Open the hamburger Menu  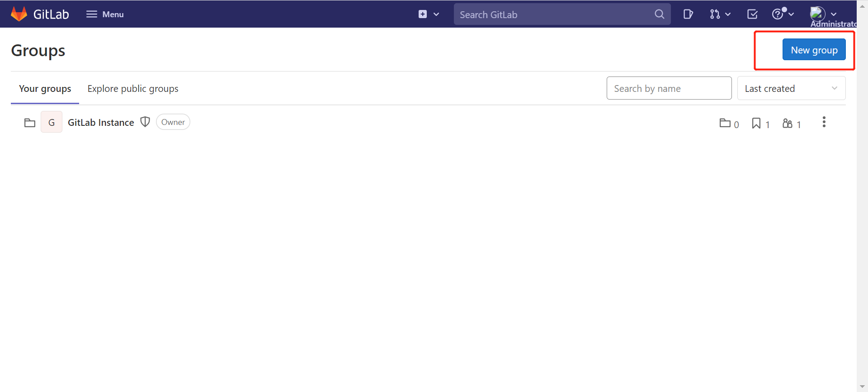pyautogui.click(x=105, y=14)
